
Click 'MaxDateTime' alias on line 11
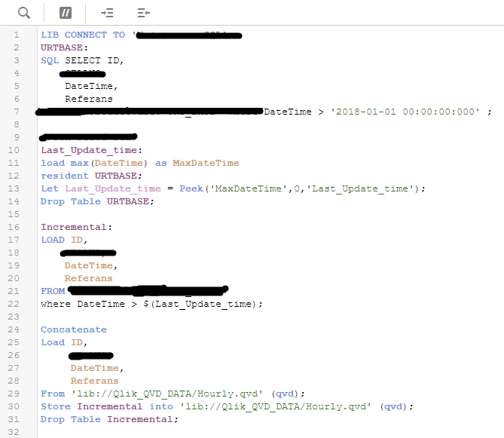coord(206,163)
